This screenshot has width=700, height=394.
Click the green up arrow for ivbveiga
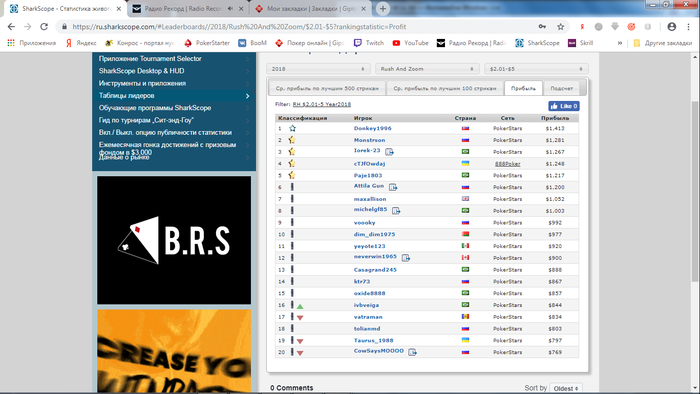coord(300,306)
